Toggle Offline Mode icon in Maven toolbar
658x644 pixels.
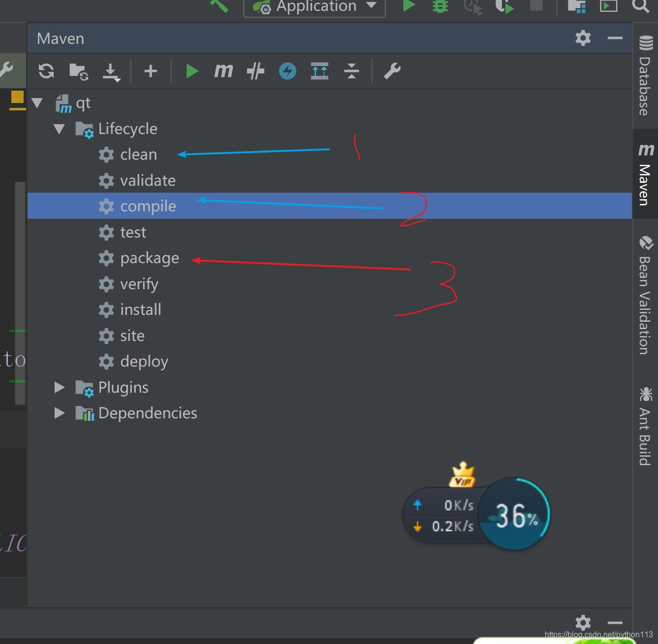[x=256, y=71]
